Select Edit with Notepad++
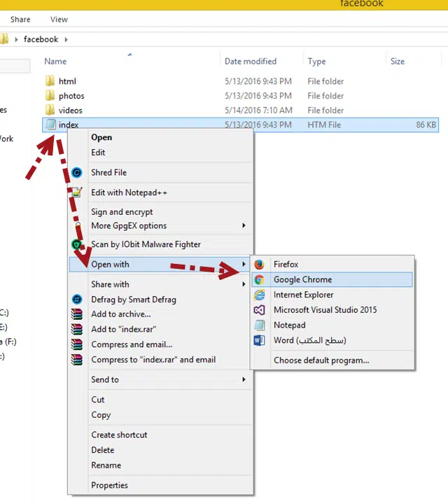Image resolution: width=448 pixels, height=504 pixels. (x=129, y=192)
